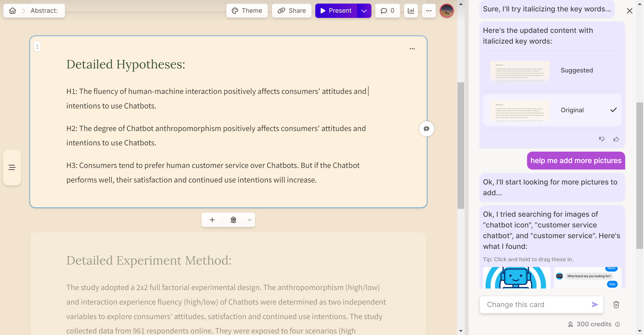Image resolution: width=644 pixels, height=335 pixels.
Task: Click the thumbs down feedback icon
Action: (602, 139)
